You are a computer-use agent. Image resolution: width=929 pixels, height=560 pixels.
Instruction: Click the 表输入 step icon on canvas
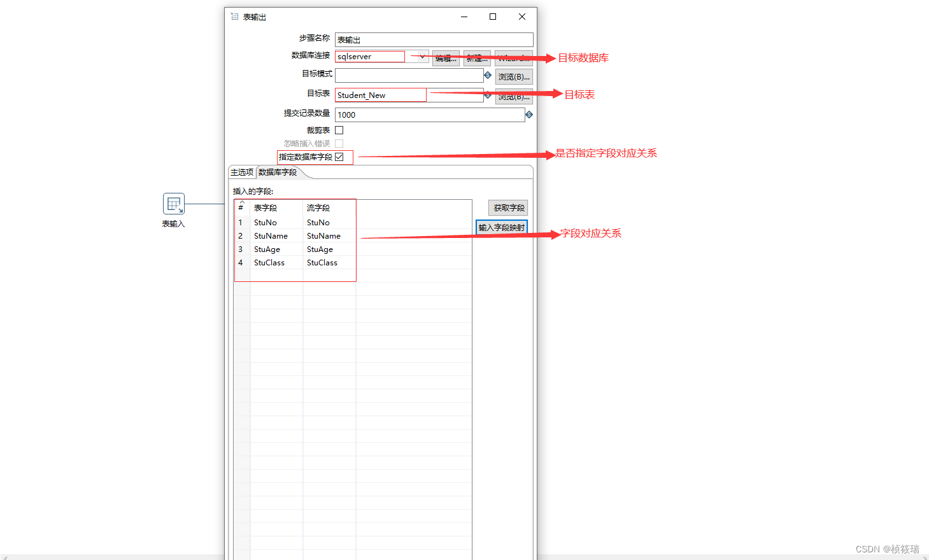(x=174, y=204)
